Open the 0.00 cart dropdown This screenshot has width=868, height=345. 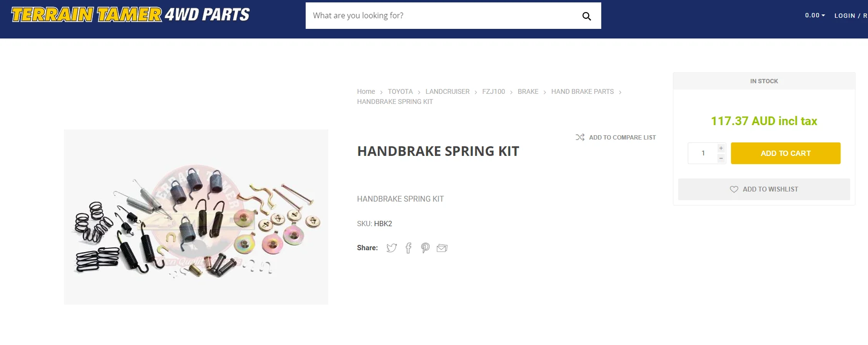pyautogui.click(x=815, y=15)
